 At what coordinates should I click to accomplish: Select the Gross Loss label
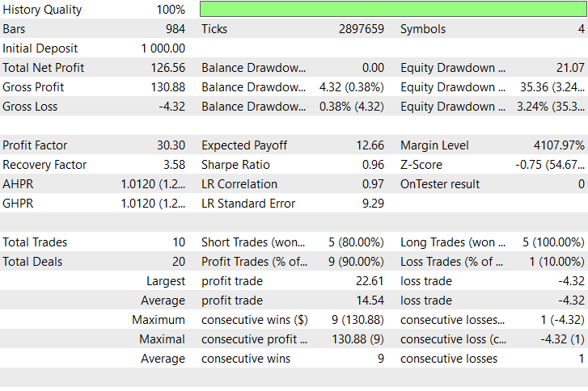point(30,107)
